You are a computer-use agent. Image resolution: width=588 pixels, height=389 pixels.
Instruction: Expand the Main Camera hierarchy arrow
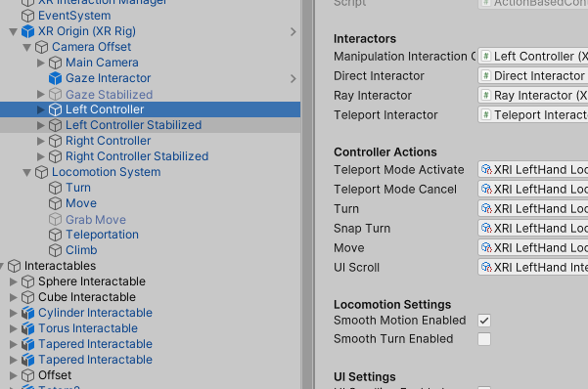pyautogui.click(x=41, y=63)
